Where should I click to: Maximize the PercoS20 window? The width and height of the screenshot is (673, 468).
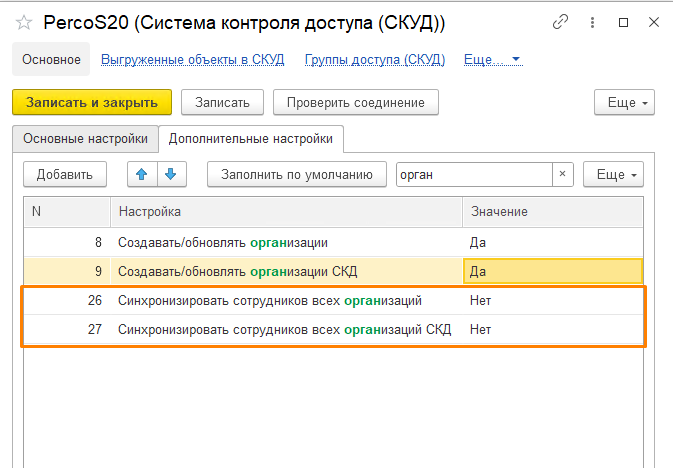tap(623, 21)
